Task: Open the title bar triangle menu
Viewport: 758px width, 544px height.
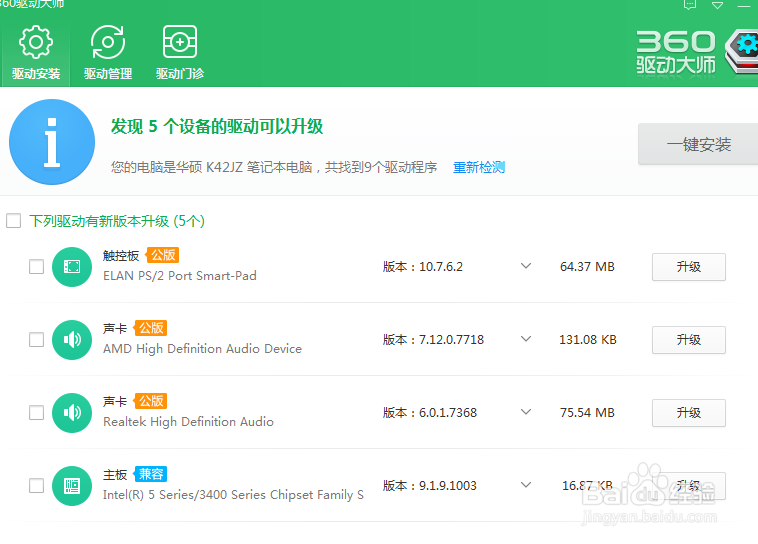Action: (717, 5)
